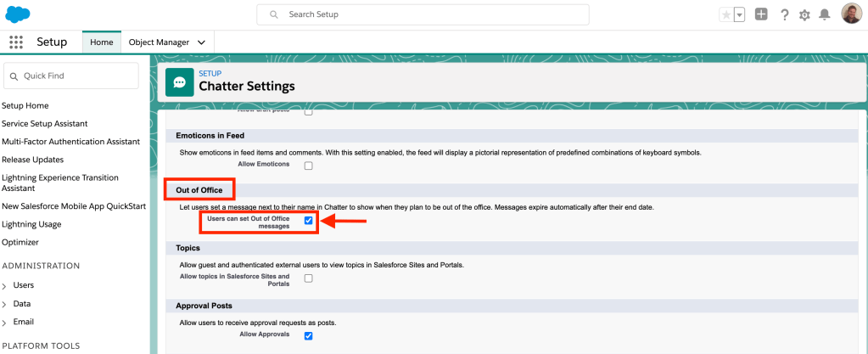Viewport: 868px width, 354px height.
Task: Uncheck Users can set Out of Office messages
Action: coord(309,221)
